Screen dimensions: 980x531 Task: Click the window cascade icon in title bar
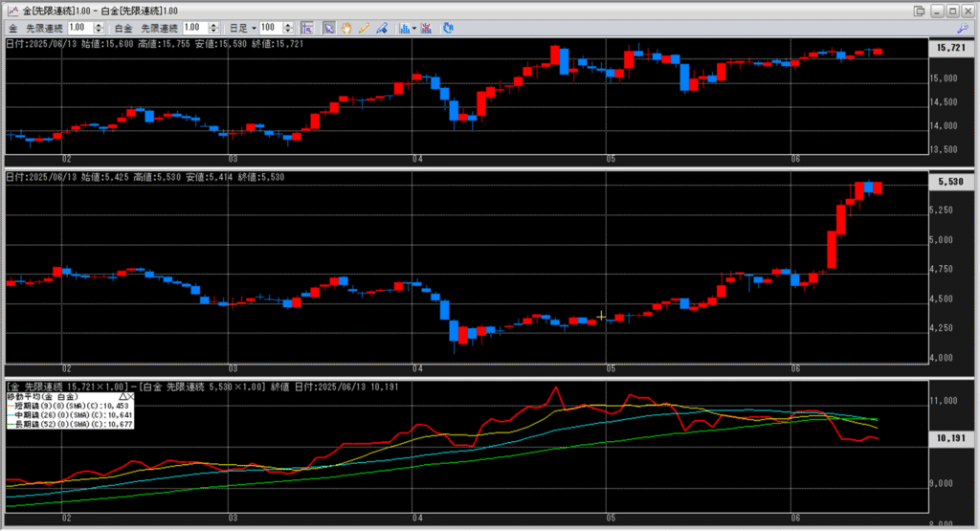(x=920, y=11)
